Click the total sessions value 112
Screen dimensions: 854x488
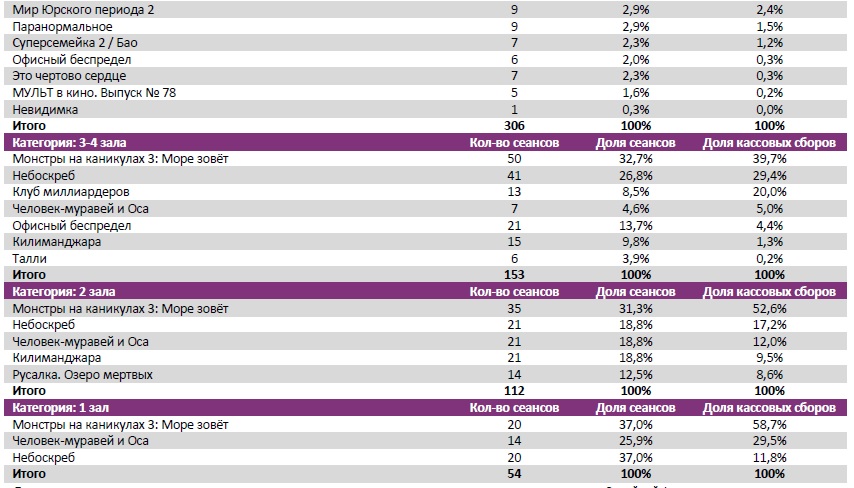[513, 390]
